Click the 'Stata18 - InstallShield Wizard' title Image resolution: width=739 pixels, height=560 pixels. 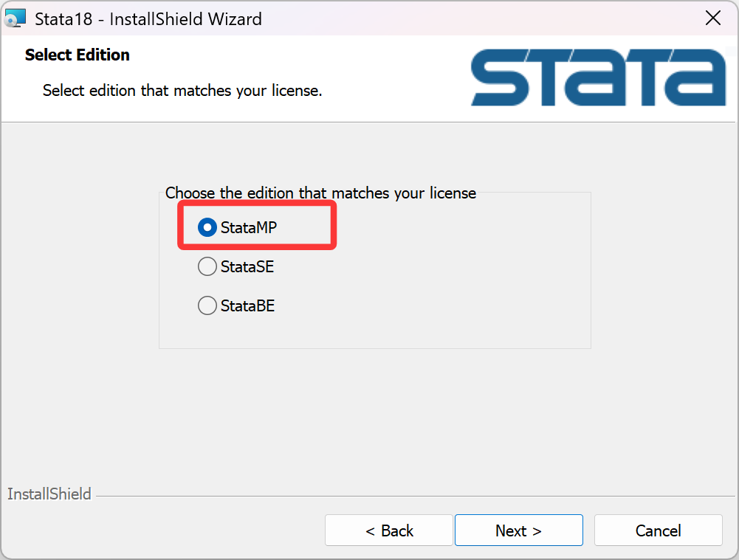pyautogui.click(x=148, y=19)
